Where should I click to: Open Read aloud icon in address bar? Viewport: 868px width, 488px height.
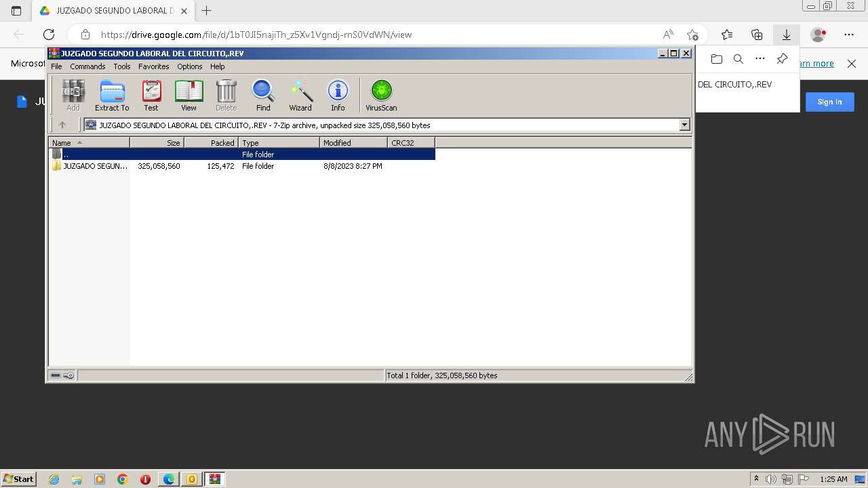tap(668, 35)
